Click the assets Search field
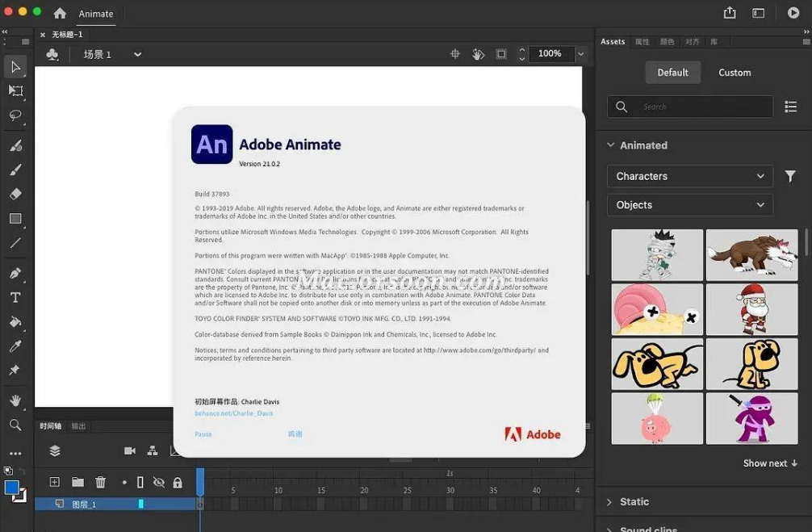Screen dimensions: 812x532 [x=690, y=107]
